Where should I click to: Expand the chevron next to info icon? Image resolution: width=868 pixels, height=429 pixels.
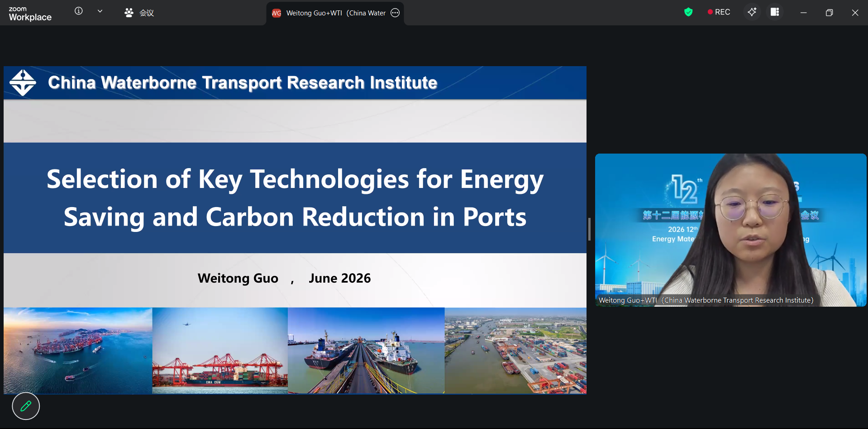(100, 11)
